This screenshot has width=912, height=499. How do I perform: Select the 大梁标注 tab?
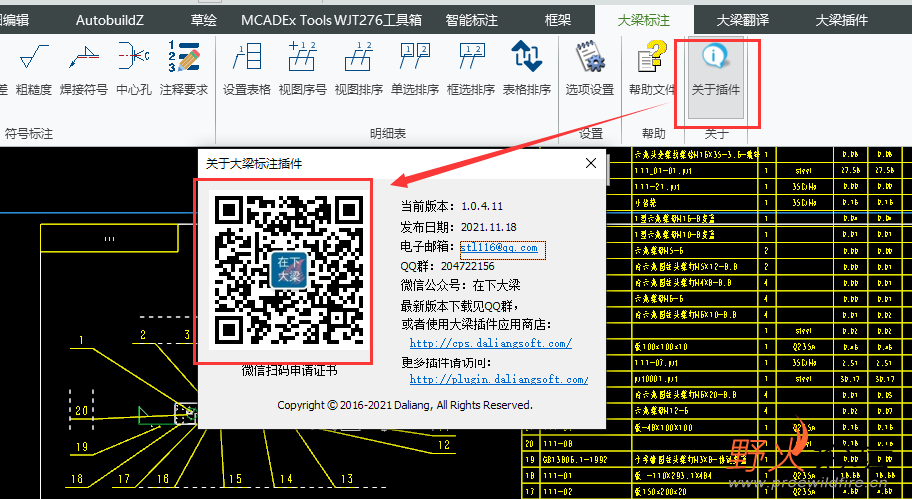pos(643,20)
